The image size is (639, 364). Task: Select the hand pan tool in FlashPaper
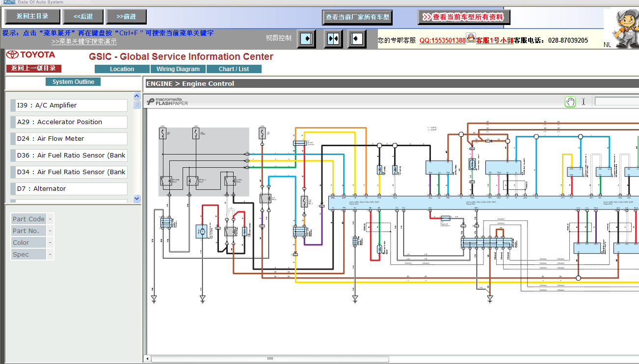point(570,102)
